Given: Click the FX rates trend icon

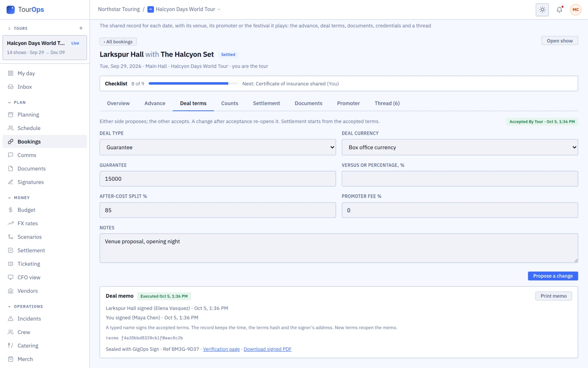Looking at the screenshot, I should click(x=11, y=223).
